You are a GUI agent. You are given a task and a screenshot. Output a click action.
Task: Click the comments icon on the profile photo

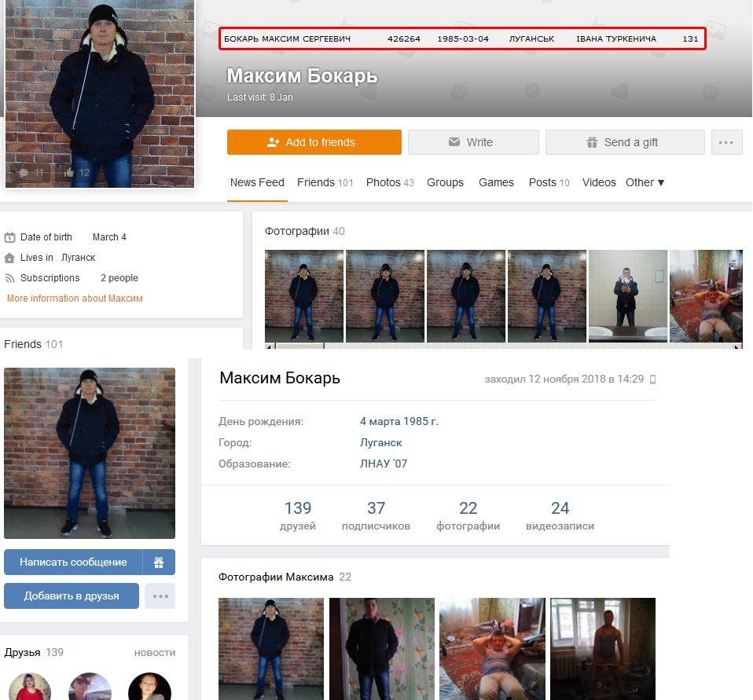click(24, 173)
